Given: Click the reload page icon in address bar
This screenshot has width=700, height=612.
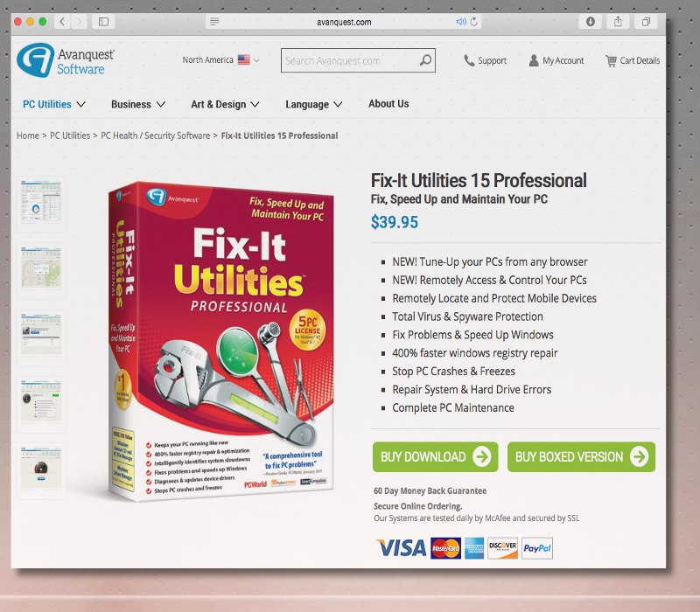Looking at the screenshot, I should 474,21.
